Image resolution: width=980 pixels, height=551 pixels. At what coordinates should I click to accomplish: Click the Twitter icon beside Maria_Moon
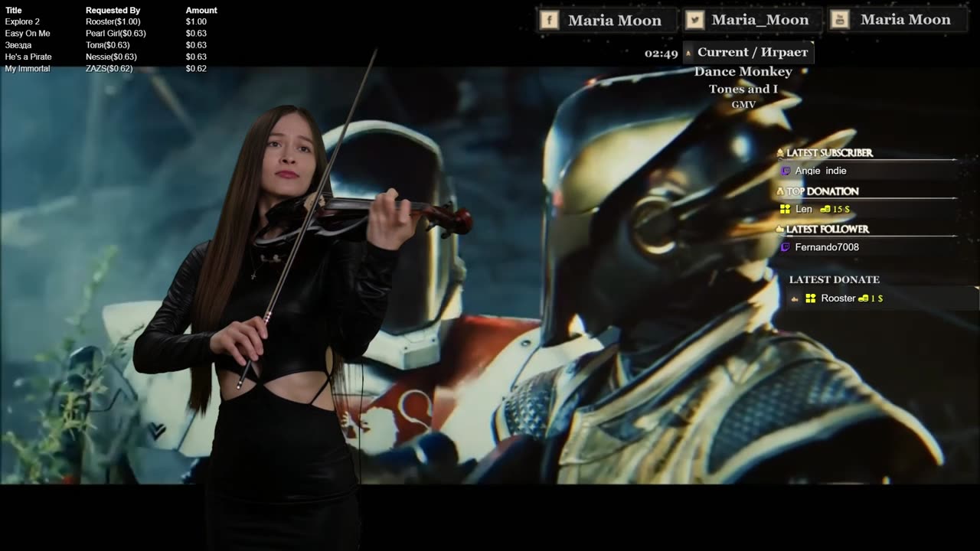[694, 20]
